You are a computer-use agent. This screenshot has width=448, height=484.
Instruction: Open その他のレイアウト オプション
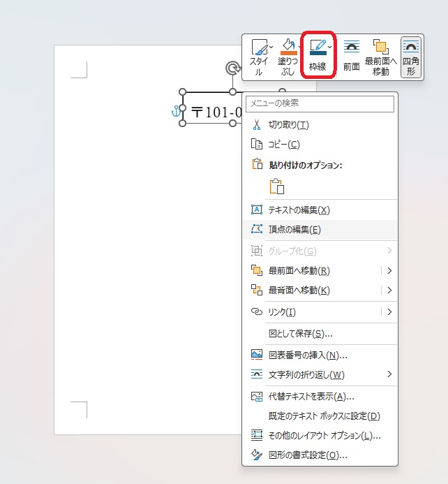[x=324, y=436]
